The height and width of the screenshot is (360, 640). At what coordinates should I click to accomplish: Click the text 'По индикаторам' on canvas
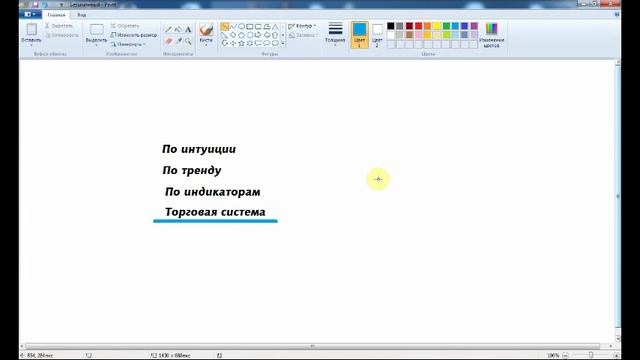click(213, 192)
